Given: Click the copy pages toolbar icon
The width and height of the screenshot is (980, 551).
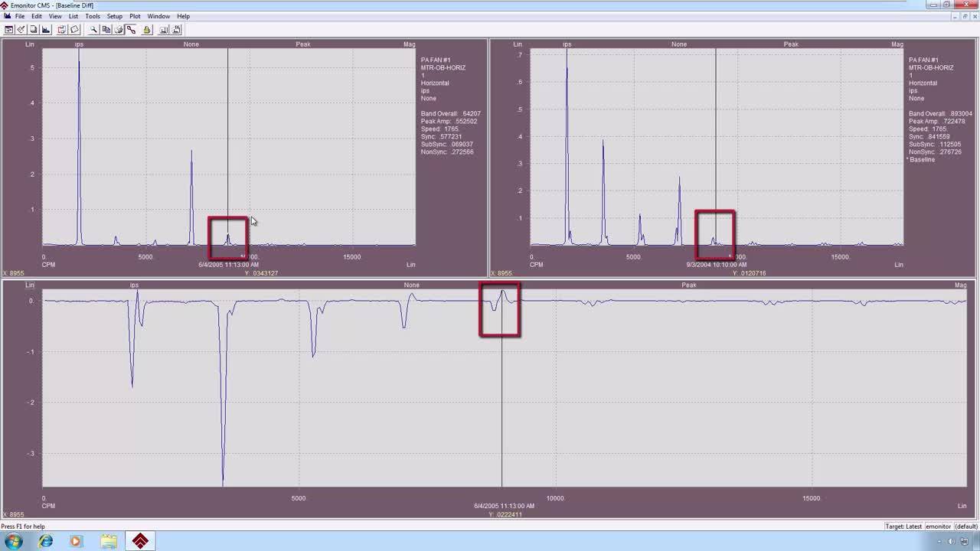Looking at the screenshot, I should (106, 30).
